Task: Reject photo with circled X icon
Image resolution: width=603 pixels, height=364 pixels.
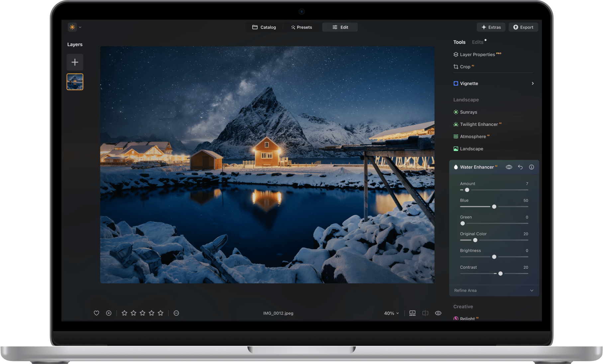Action: tap(109, 313)
